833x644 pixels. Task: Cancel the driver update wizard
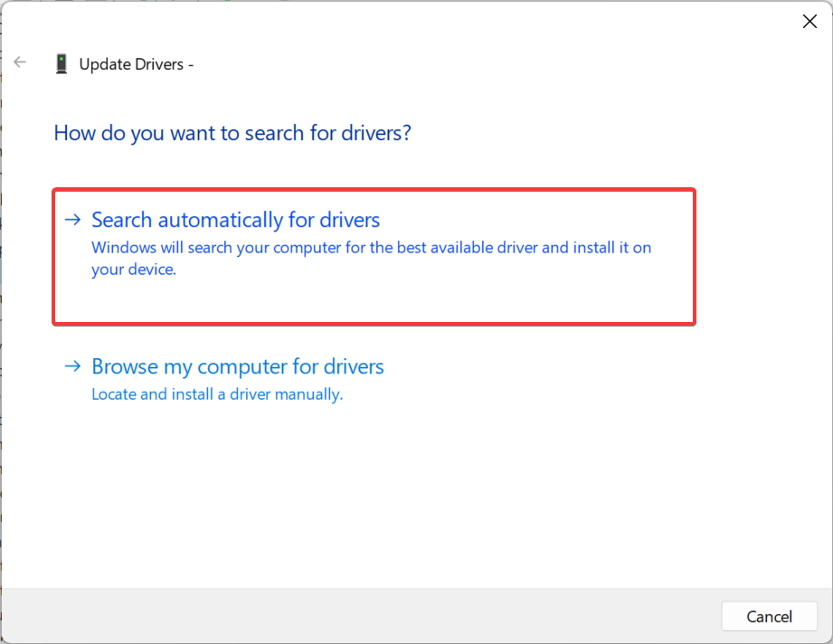(x=770, y=616)
